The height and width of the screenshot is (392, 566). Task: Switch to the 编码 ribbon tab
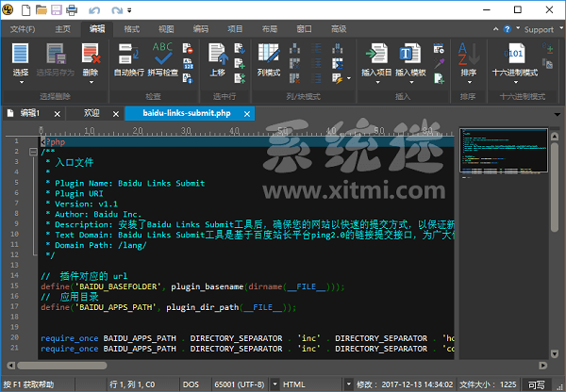tap(200, 29)
